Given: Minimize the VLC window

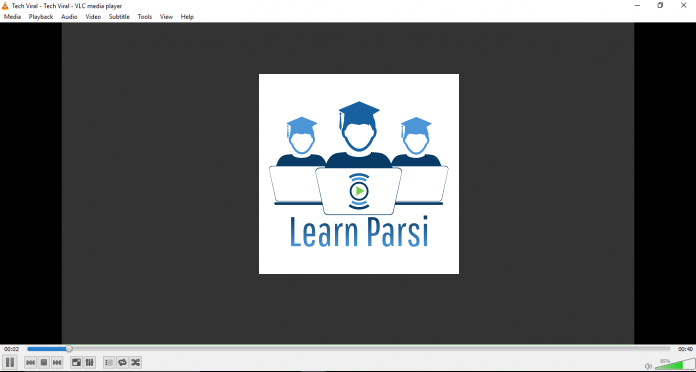Looking at the screenshot, I should tap(637, 6).
